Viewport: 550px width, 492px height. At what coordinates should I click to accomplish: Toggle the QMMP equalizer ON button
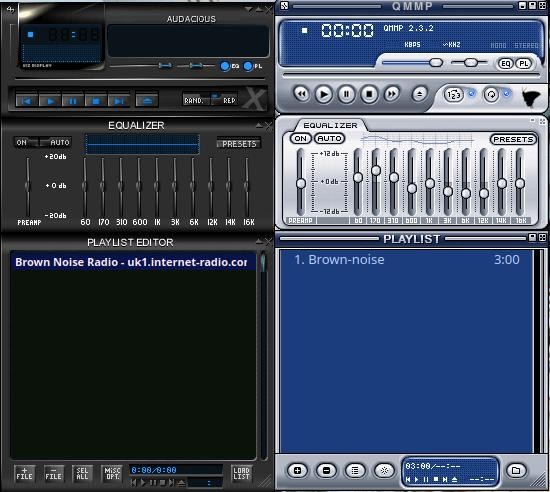point(301,139)
